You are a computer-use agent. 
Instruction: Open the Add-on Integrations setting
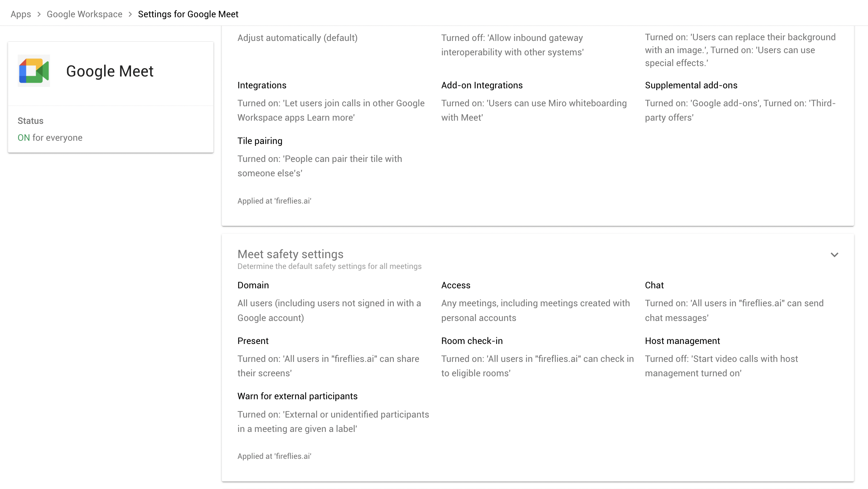pyautogui.click(x=482, y=85)
